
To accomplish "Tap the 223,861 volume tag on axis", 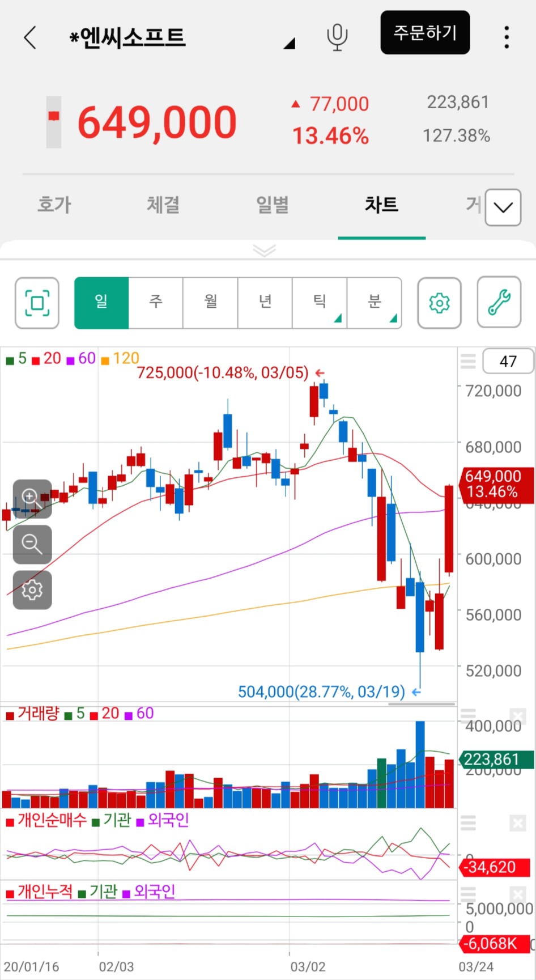I will tap(495, 760).
